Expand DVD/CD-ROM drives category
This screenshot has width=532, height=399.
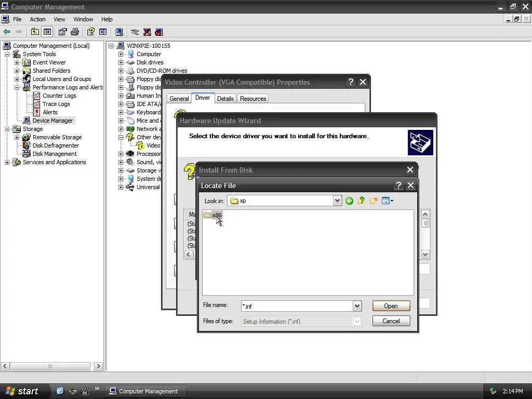[x=121, y=71]
